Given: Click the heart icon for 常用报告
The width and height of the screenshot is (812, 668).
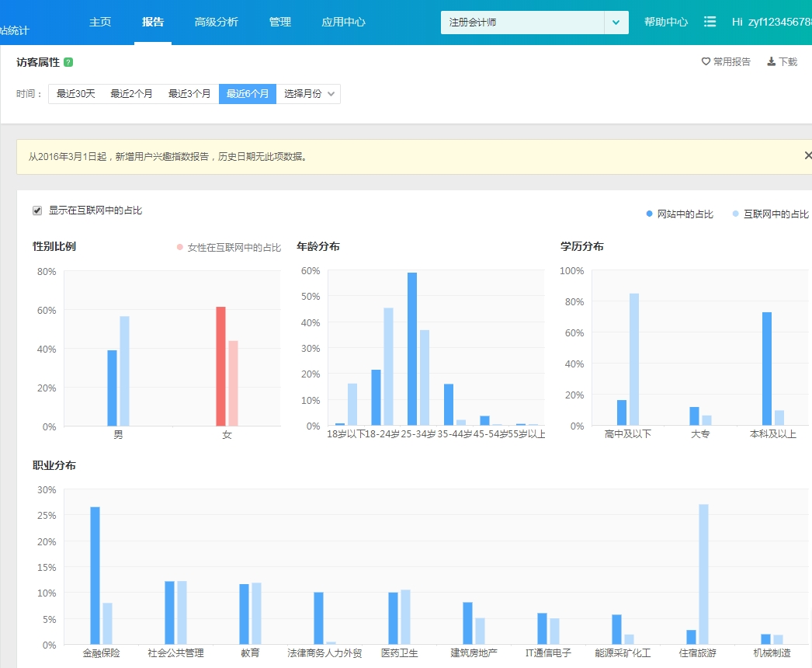Looking at the screenshot, I should pos(706,61).
